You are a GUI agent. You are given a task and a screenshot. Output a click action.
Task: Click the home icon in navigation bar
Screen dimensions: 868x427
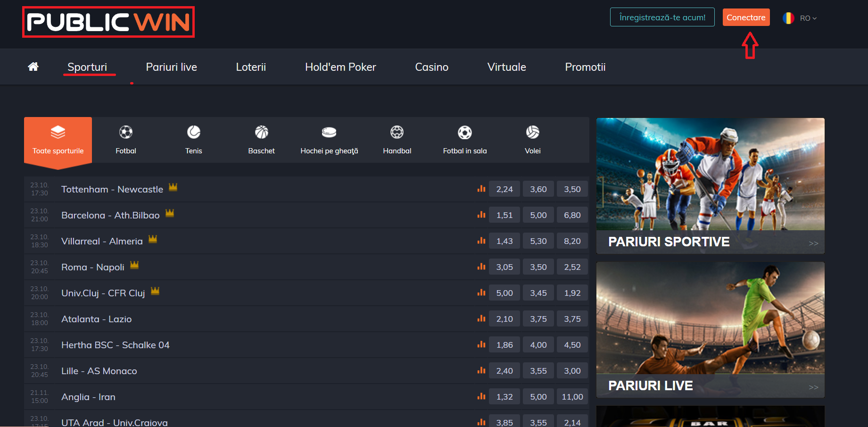pos(33,67)
